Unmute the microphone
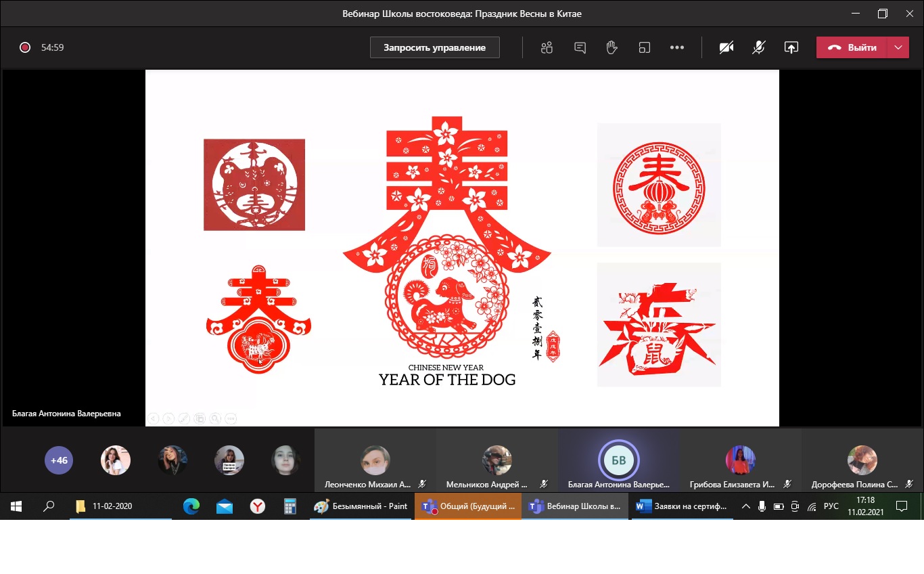This screenshot has width=924, height=574. (x=759, y=47)
